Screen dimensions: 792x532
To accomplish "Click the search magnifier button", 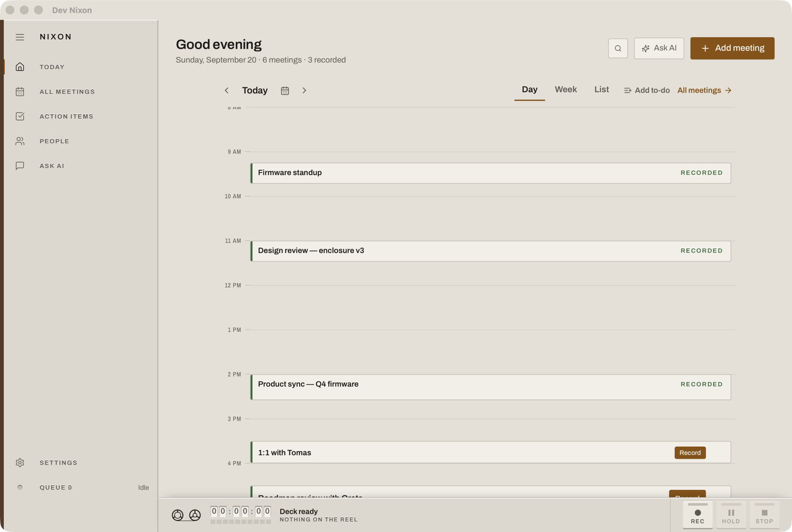I will [618, 48].
